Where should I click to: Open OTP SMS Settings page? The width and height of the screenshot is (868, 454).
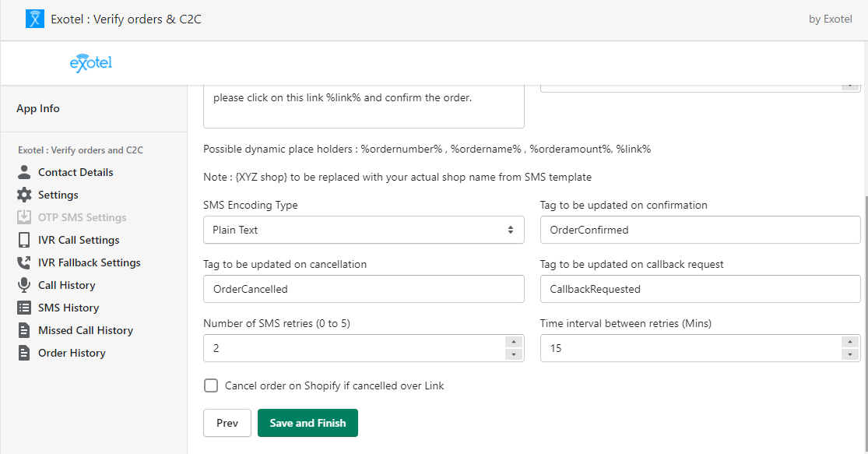(x=82, y=217)
